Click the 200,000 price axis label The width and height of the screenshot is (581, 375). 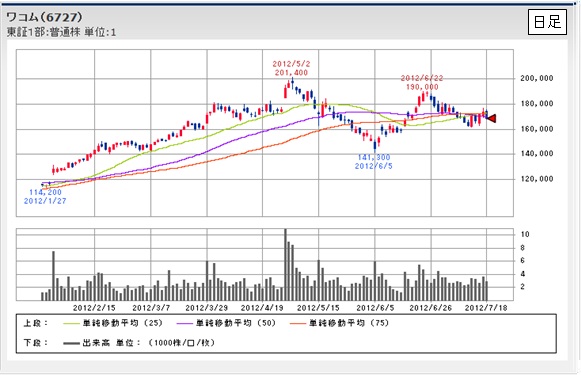click(537, 78)
